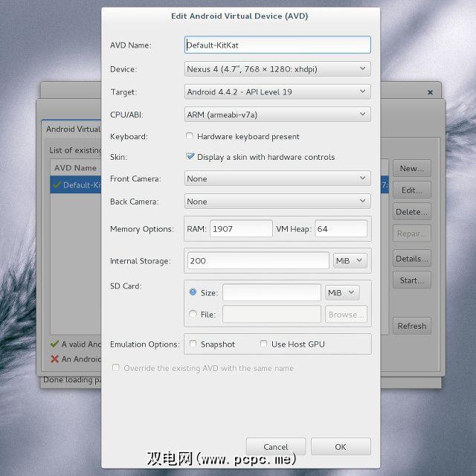Click Repair button in AVD Manager window
The width and height of the screenshot is (476, 476).
pyautogui.click(x=411, y=234)
